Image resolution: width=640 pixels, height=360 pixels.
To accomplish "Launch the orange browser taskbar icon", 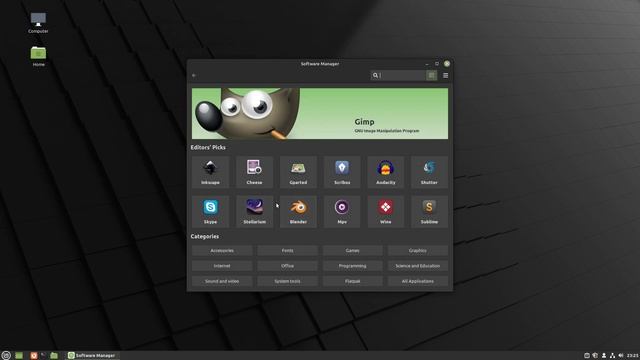I will [x=34, y=356].
